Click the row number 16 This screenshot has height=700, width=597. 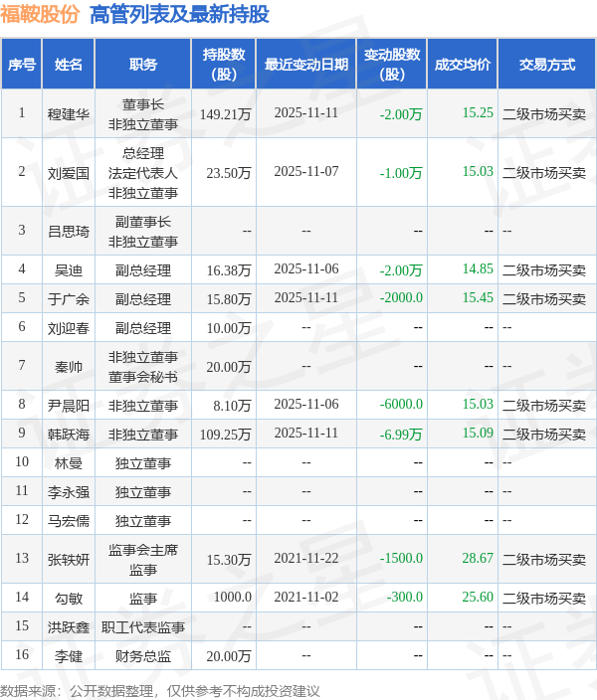pos(22,655)
